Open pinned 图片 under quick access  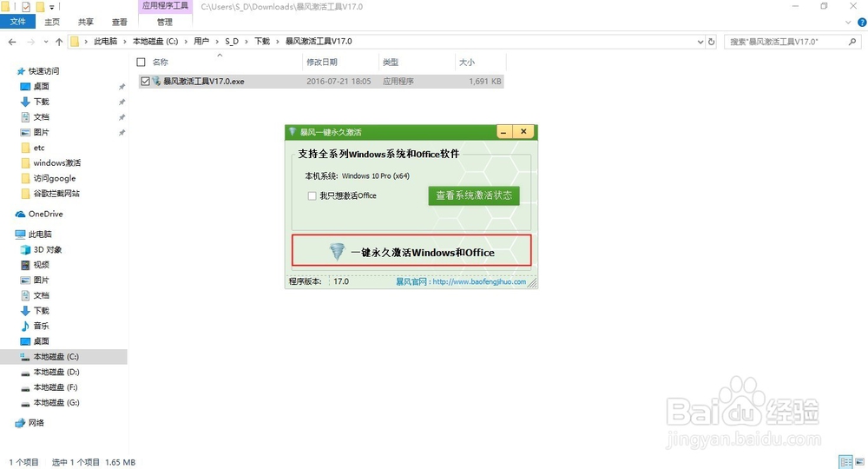pyautogui.click(x=41, y=132)
